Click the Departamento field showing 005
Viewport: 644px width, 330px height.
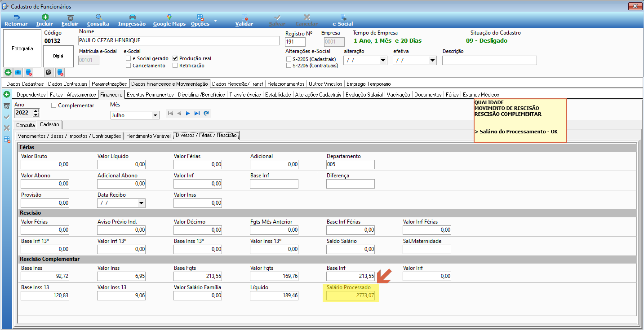(x=351, y=164)
